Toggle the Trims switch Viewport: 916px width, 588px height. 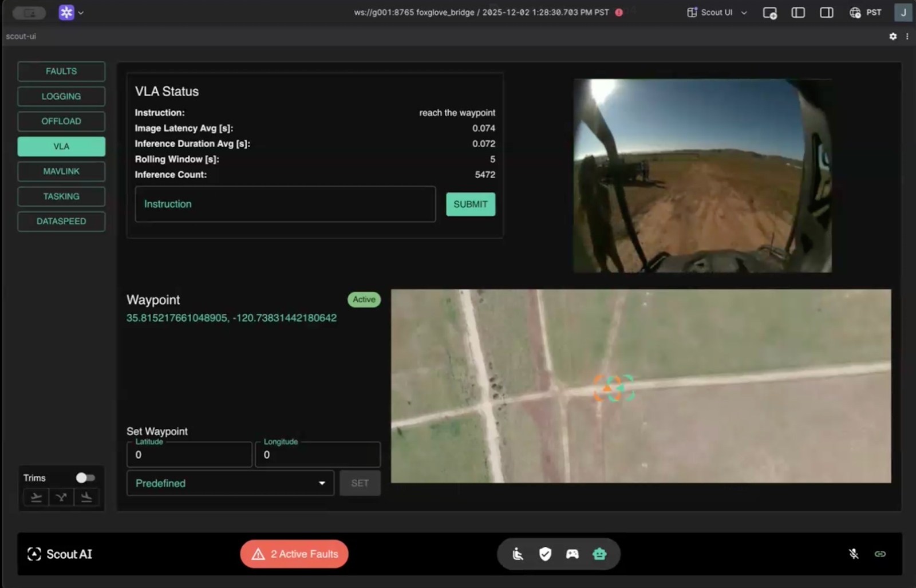coord(85,477)
